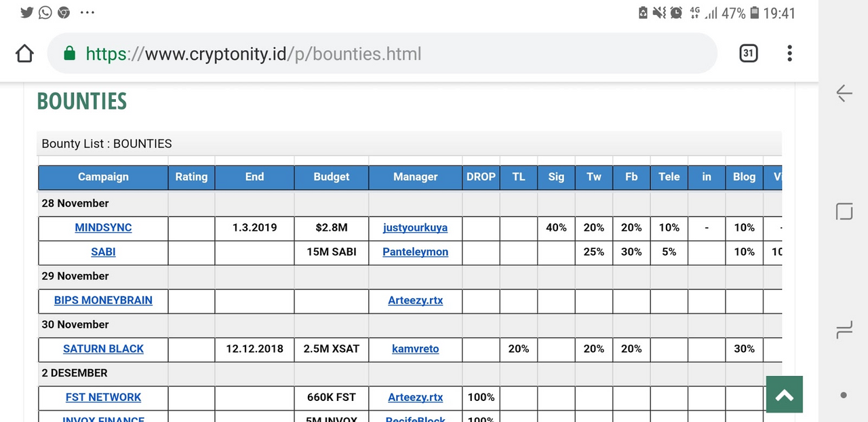Tap the Chrome notification icon in status bar
This screenshot has height=422, width=868.
pyautogui.click(x=64, y=12)
